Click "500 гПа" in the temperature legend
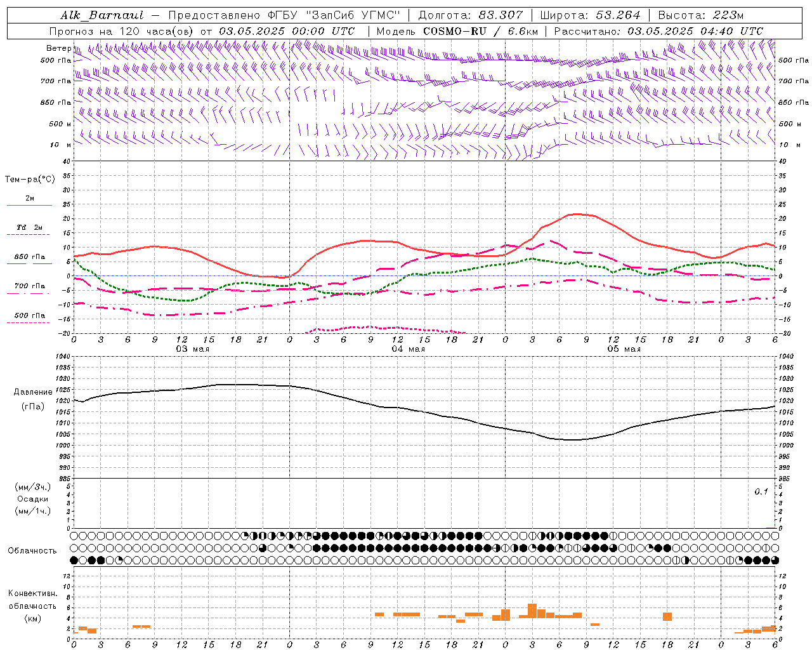The image size is (812, 650). click(x=29, y=315)
